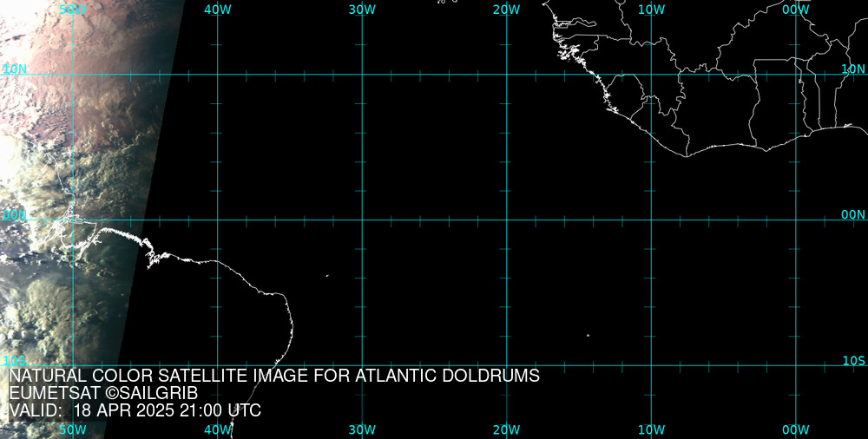868x439 pixels.
Task: Select the 10W longitude label along the top edge
Action: click(651, 10)
